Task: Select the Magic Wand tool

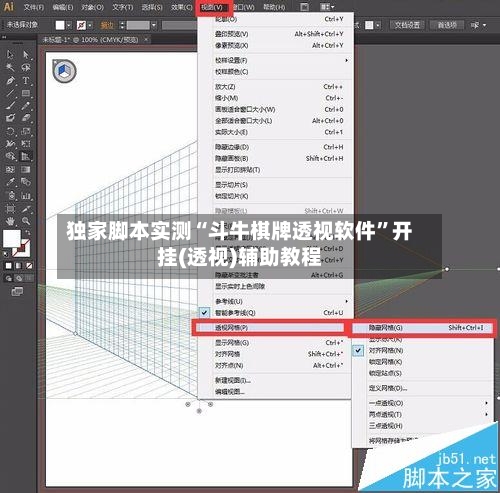Action: (x=10, y=67)
